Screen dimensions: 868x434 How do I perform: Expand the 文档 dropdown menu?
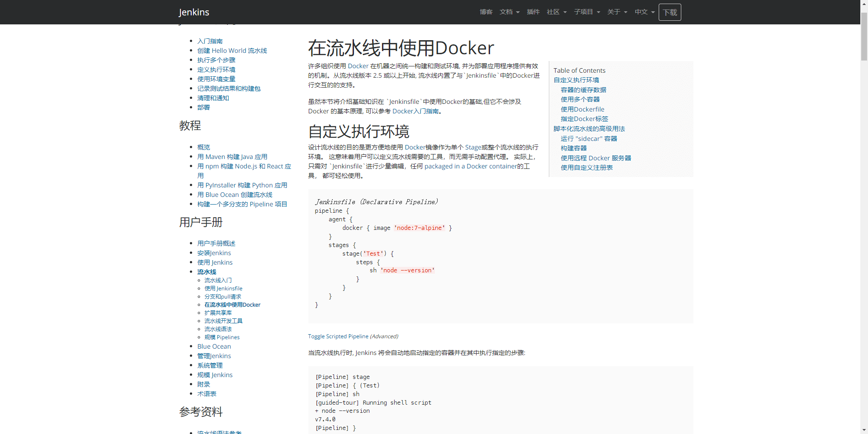coord(509,12)
